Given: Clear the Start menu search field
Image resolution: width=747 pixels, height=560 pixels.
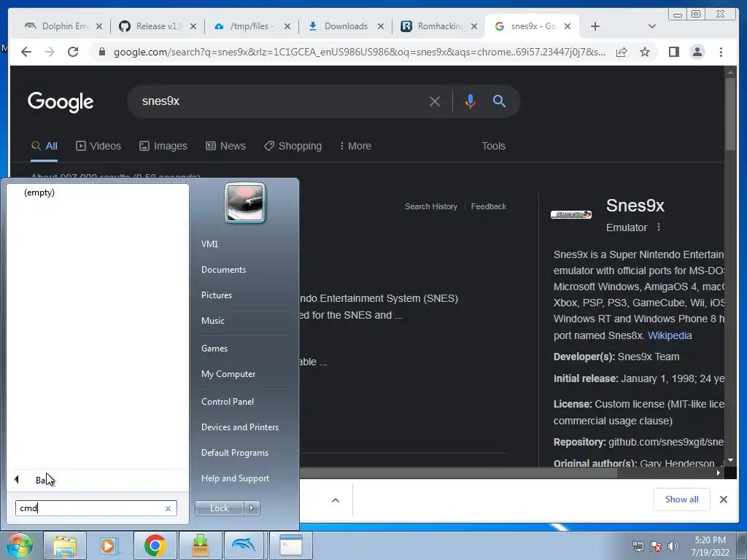Looking at the screenshot, I should click(x=168, y=508).
